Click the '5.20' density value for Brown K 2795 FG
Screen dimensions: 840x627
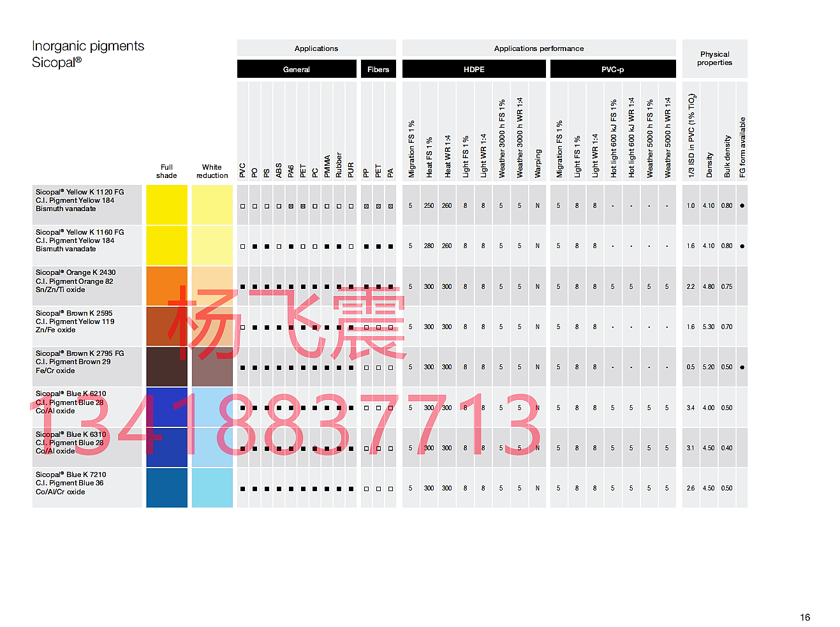tap(709, 367)
